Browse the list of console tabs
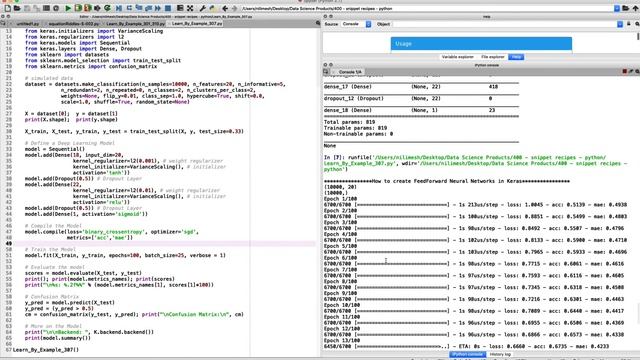 coord(326,71)
